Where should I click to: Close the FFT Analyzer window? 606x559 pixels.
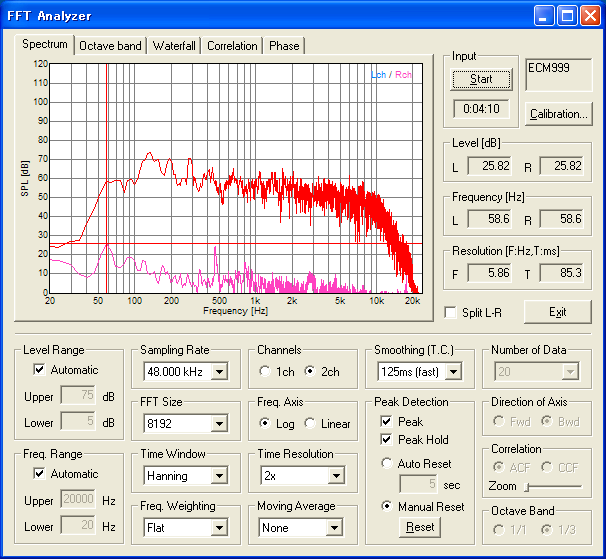click(591, 16)
